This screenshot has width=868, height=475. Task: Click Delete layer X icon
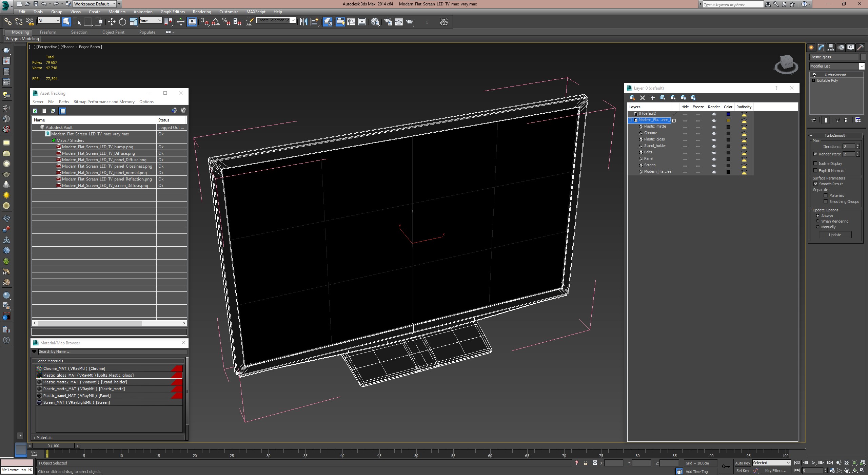click(642, 98)
